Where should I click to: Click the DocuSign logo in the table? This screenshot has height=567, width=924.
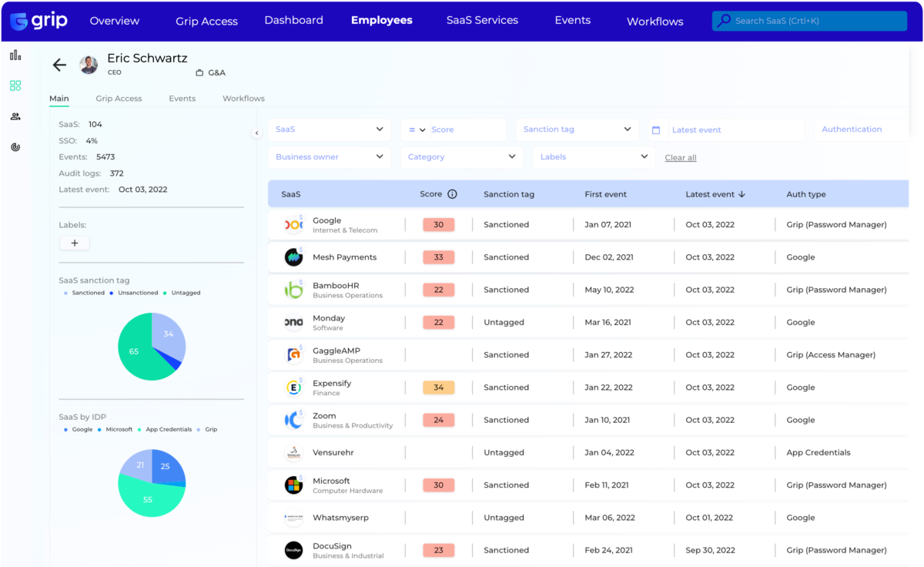point(293,550)
